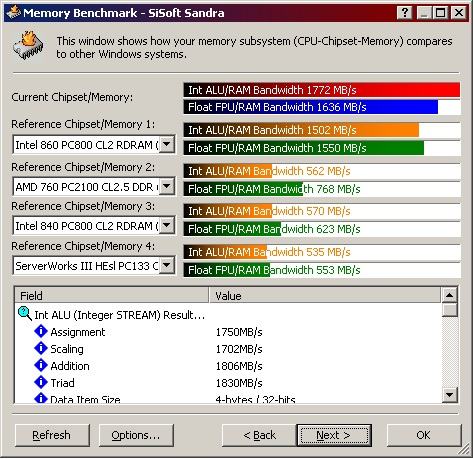Click the Refresh button
The width and height of the screenshot is (473, 459).
(52, 435)
